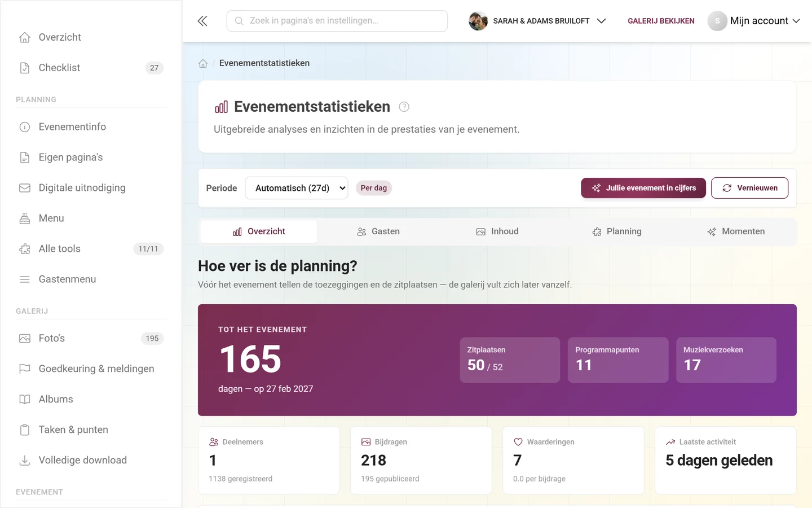
Task: Click the Overzicht home icon in the sidebar
Action: 25,37
